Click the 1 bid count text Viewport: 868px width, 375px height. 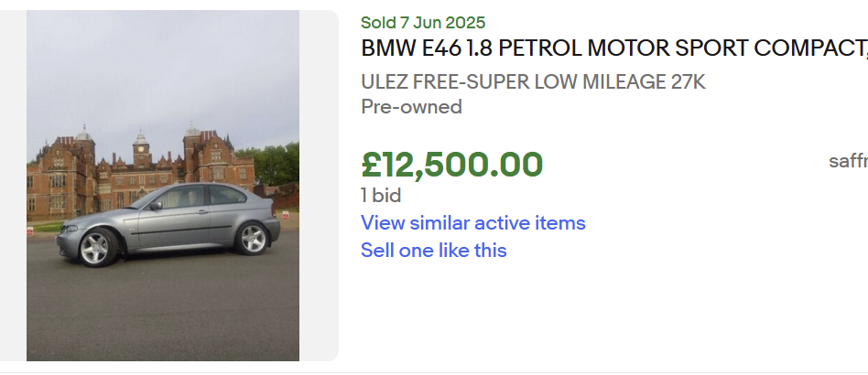pos(381,196)
